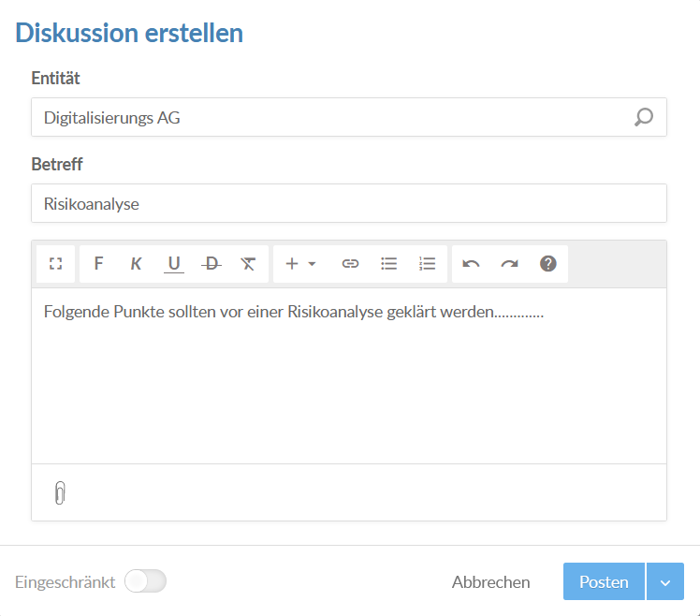
Task: Insert a bulleted list
Action: coord(389,264)
